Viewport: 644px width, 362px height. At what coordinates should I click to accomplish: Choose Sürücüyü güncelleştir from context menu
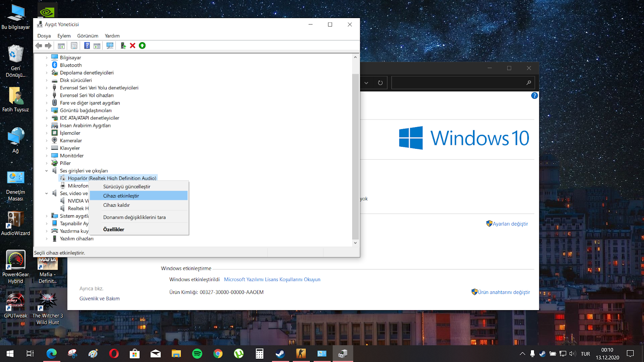pos(139,187)
